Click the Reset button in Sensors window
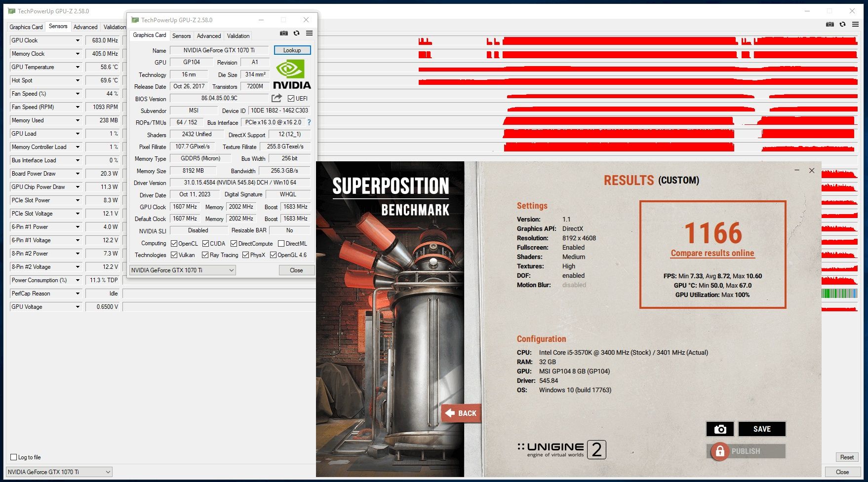Viewport: 868px width, 482px height. [x=847, y=457]
